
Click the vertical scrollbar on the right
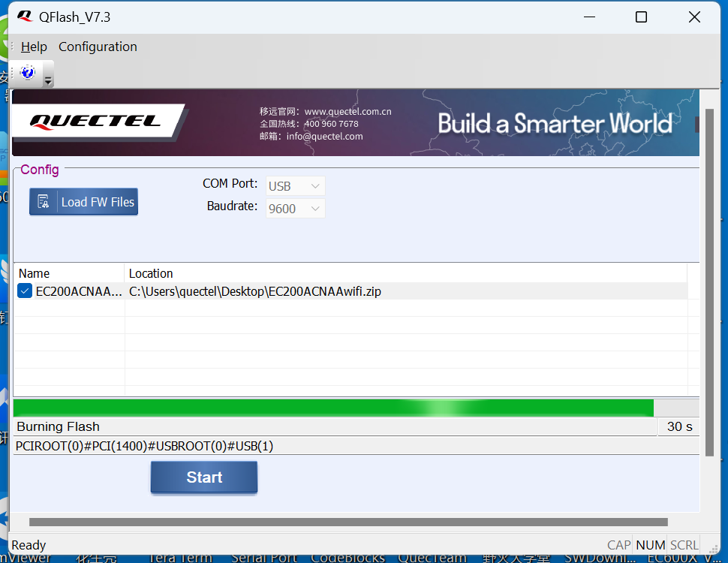coord(709,282)
